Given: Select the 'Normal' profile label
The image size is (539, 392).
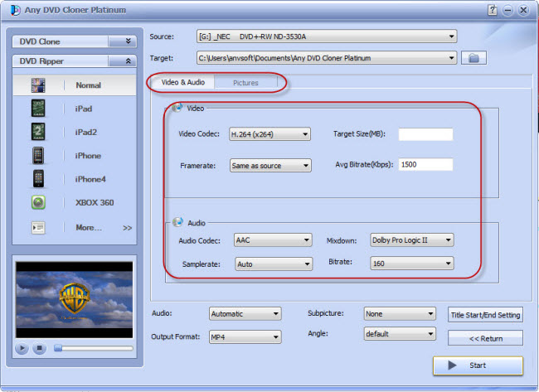Looking at the screenshot, I should (x=89, y=85).
